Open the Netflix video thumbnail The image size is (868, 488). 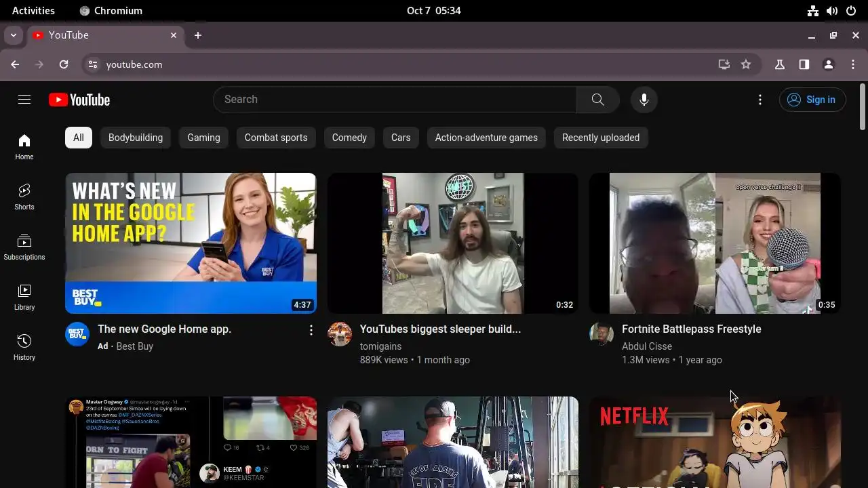coord(715,442)
